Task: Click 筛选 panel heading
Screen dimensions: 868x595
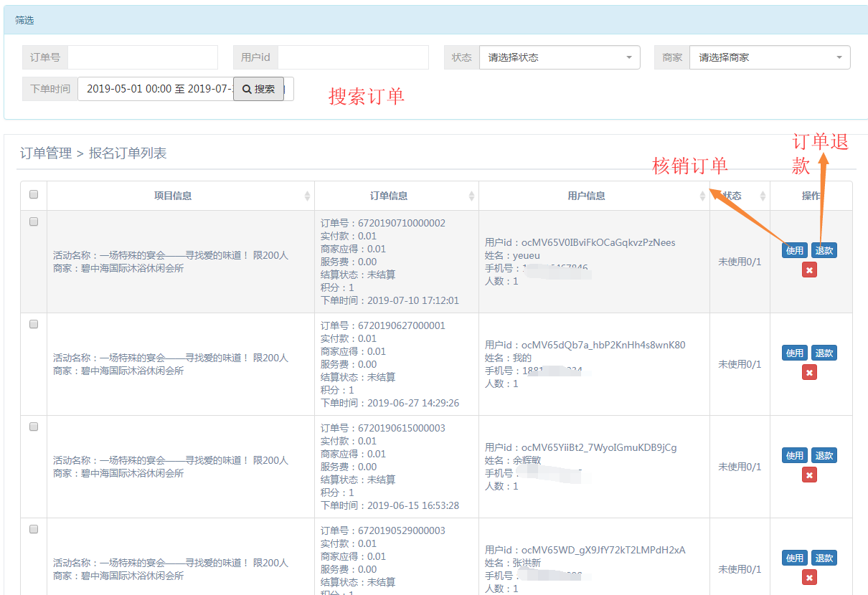Action: [24, 20]
